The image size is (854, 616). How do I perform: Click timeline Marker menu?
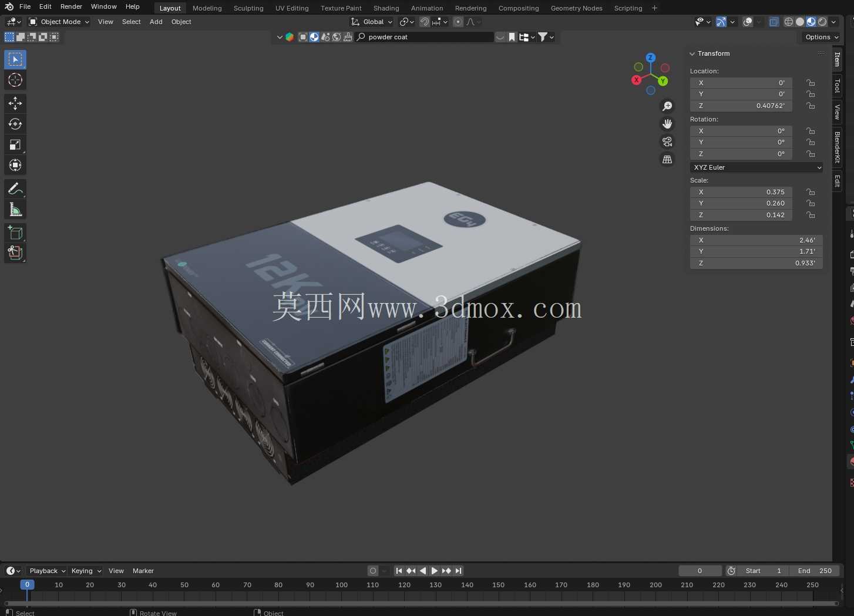143,571
